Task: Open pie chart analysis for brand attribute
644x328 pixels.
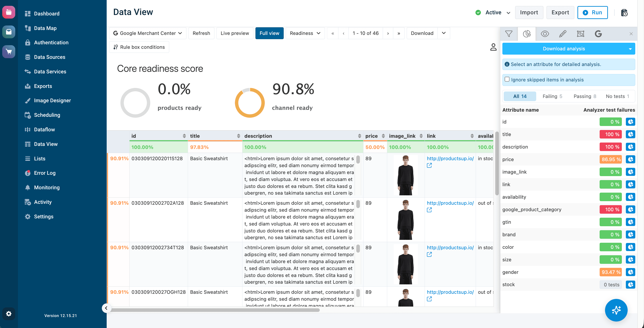Action: click(630, 234)
